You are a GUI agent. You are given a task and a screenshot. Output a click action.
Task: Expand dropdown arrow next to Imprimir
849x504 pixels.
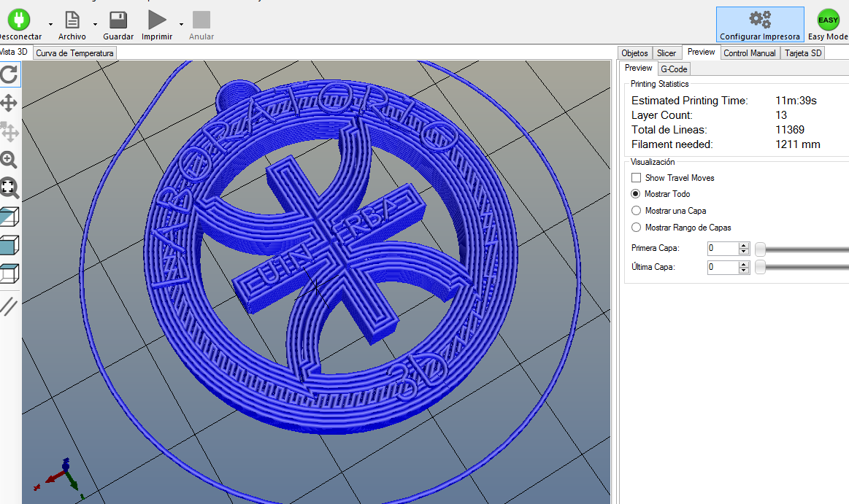180,24
